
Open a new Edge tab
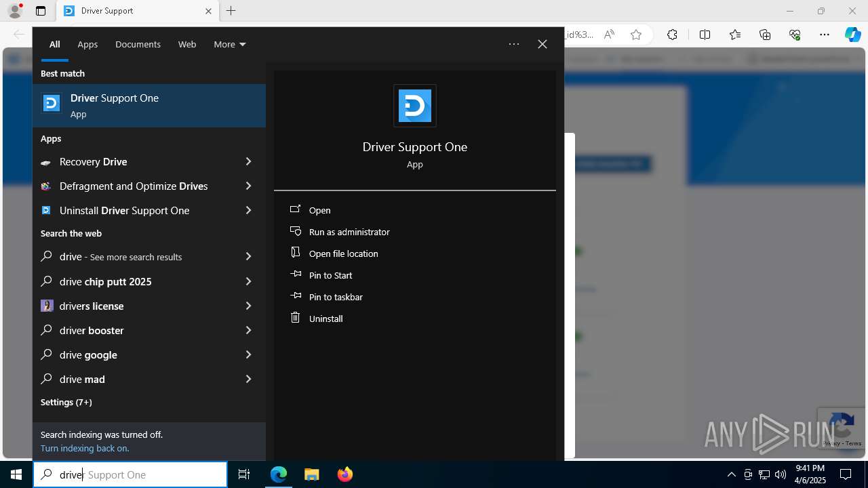(231, 11)
